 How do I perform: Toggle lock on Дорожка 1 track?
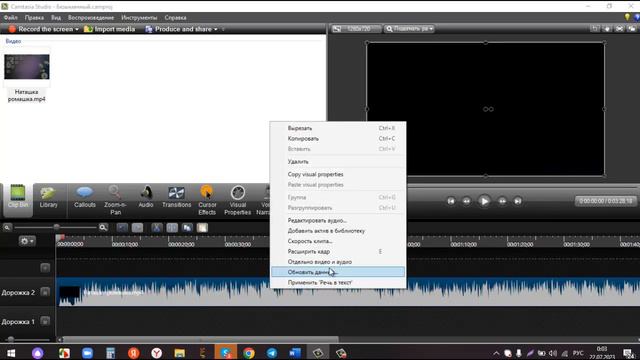45,321
